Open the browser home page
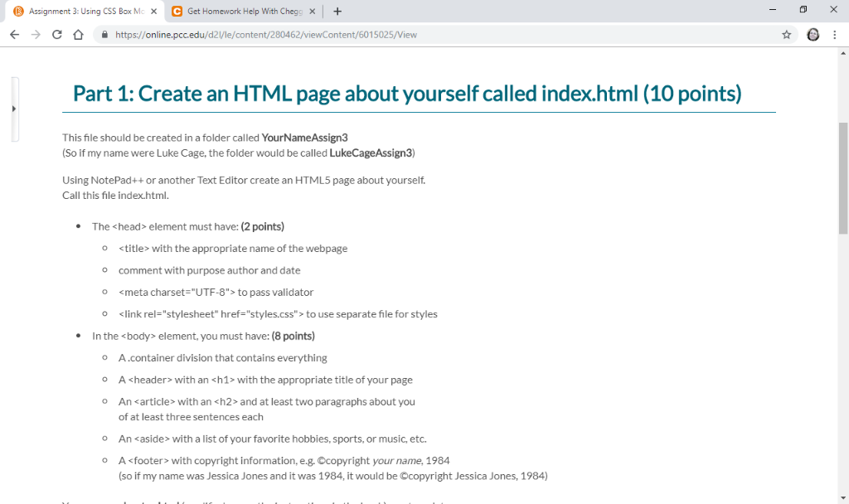 (79, 35)
